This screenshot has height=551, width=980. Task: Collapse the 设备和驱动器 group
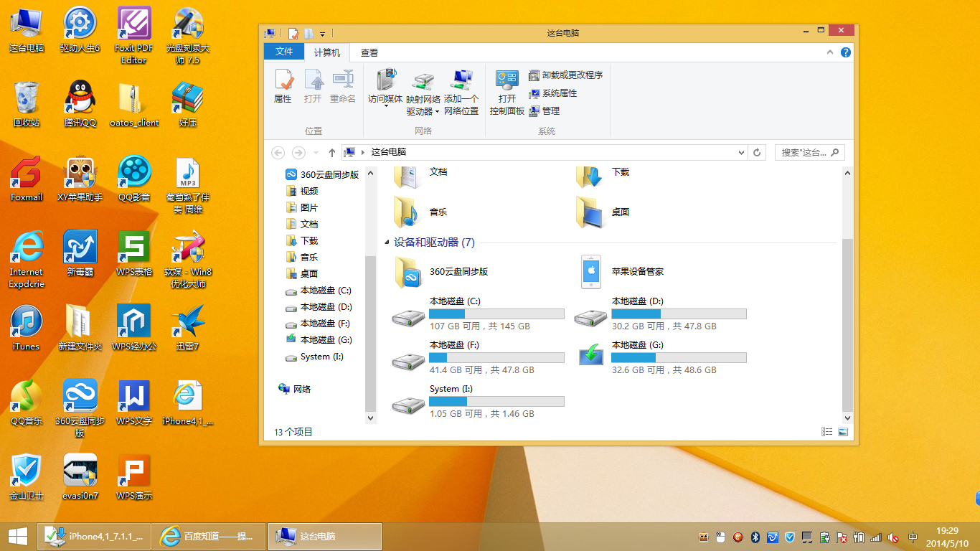click(388, 243)
